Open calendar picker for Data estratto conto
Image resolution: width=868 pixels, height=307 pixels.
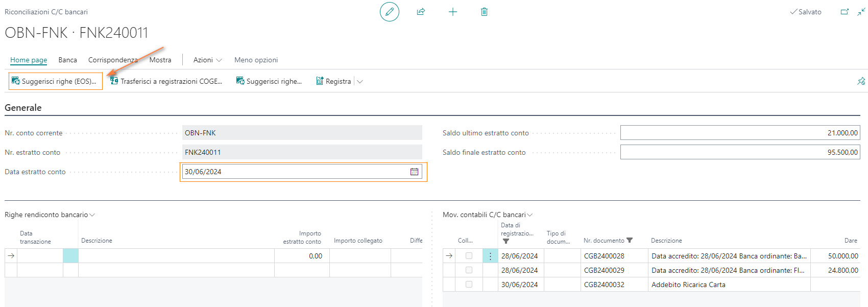[414, 172]
